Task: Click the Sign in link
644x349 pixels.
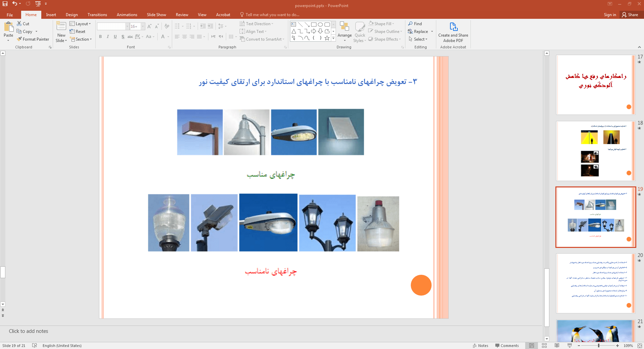Action: [610, 15]
